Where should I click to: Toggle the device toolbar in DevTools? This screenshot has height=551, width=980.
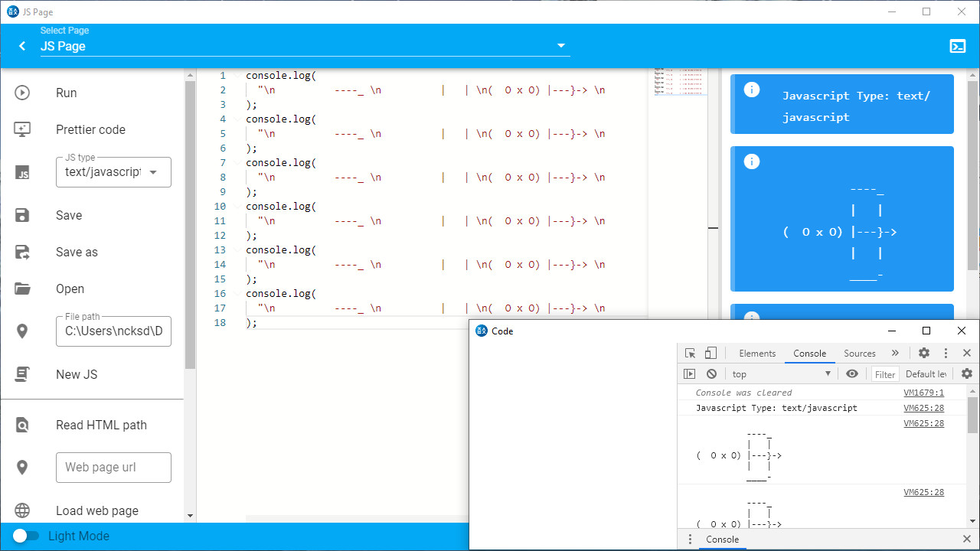click(x=709, y=353)
